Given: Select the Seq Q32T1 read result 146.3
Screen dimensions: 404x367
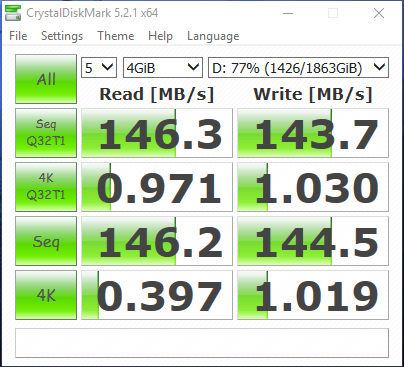Looking at the screenshot, I should coord(157,133).
